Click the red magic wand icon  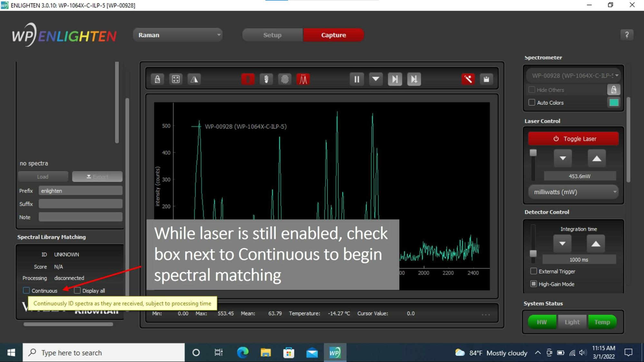[x=468, y=79]
